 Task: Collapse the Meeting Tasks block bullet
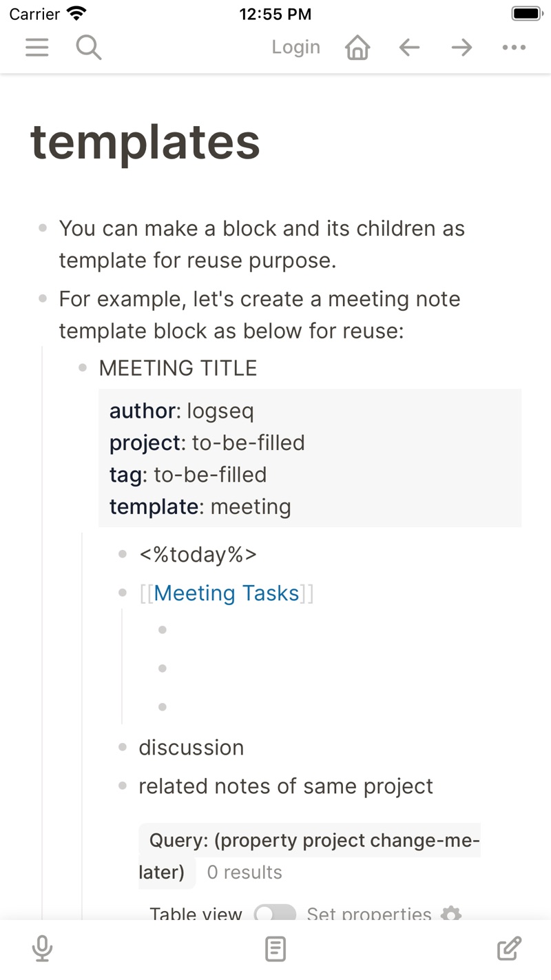tap(123, 593)
